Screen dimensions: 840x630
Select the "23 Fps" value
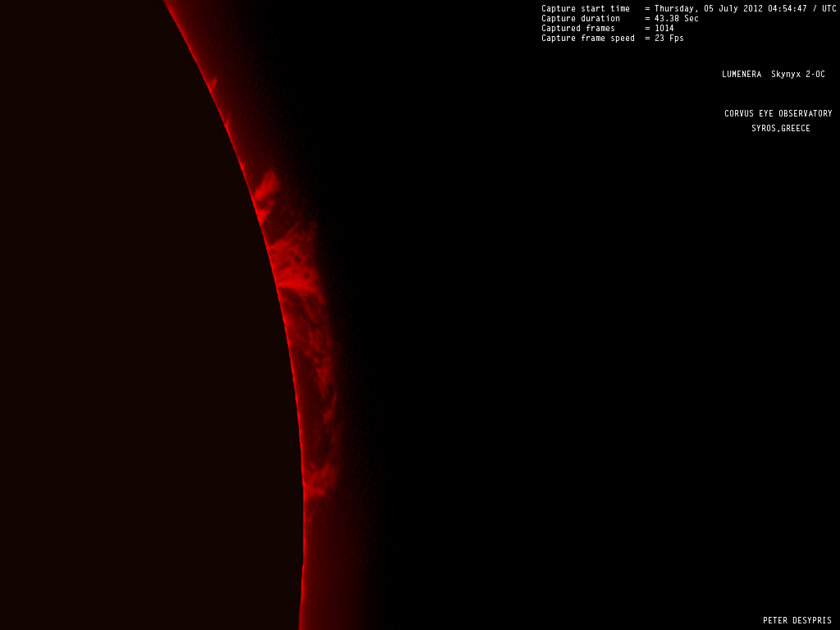point(669,38)
